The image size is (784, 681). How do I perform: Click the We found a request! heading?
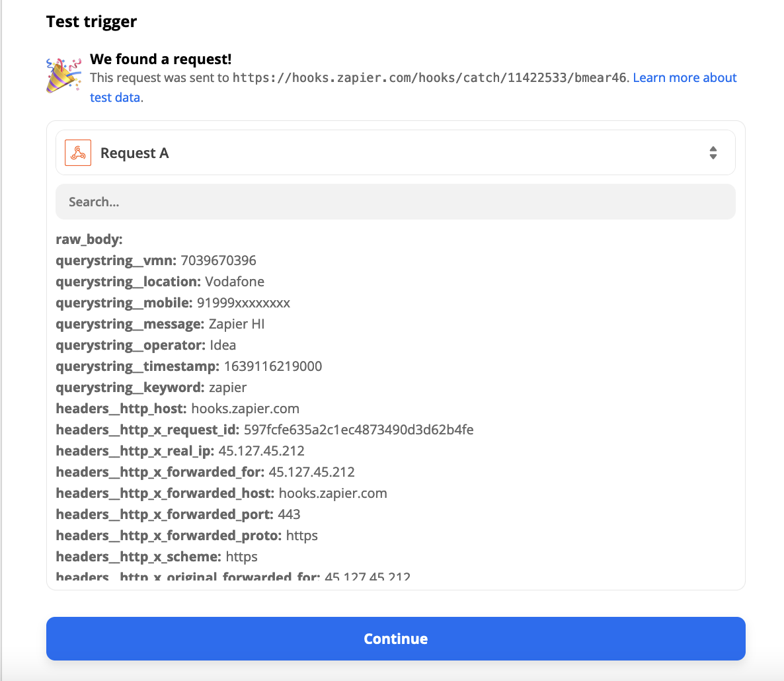pyautogui.click(x=161, y=59)
